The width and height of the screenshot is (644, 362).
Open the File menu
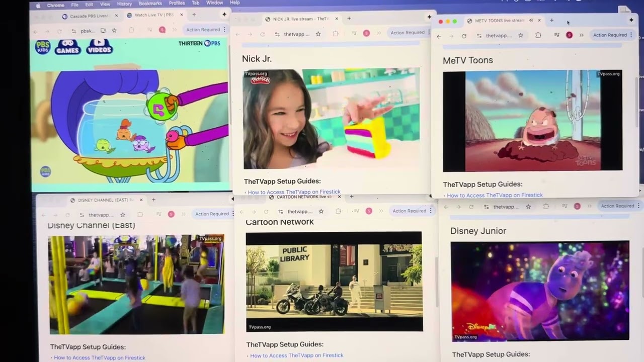[74, 5]
